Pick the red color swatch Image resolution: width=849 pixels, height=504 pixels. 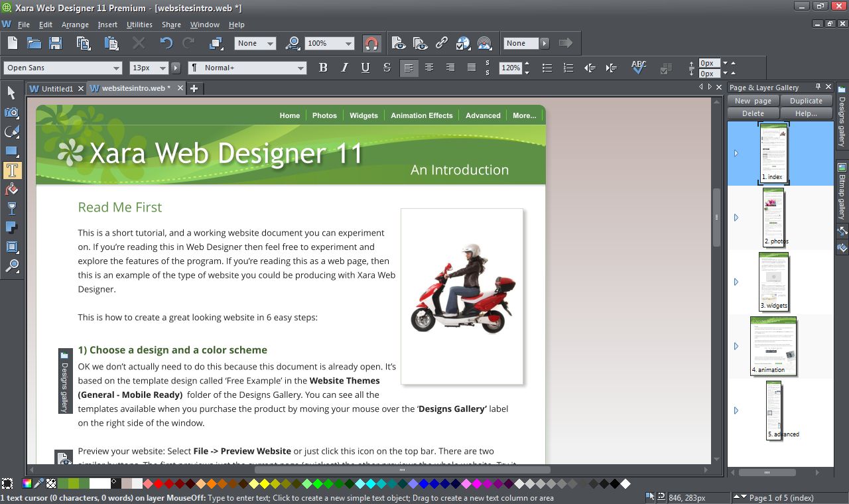pos(159,483)
